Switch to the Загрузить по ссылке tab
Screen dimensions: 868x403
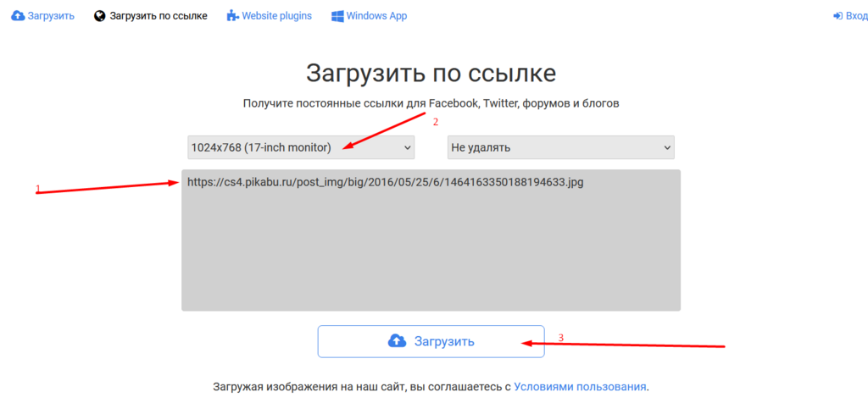point(159,16)
